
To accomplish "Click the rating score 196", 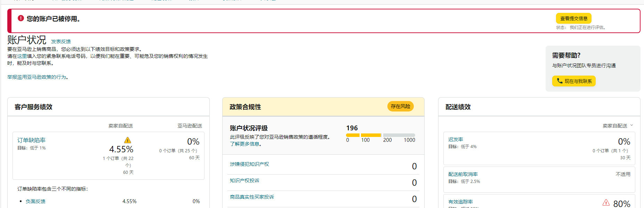I will [352, 128].
